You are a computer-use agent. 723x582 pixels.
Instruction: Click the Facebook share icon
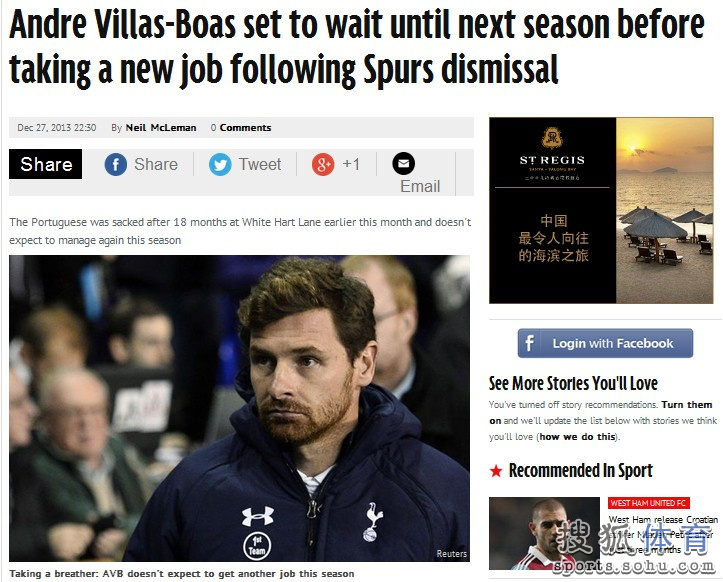coord(116,165)
